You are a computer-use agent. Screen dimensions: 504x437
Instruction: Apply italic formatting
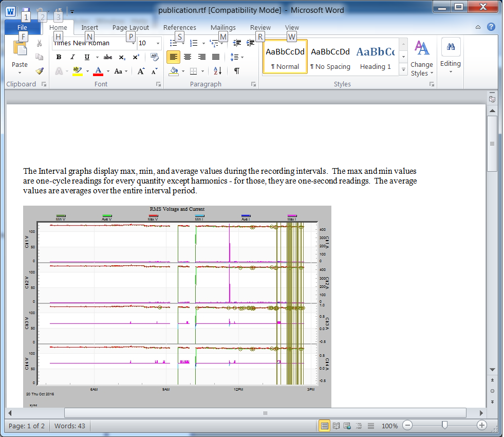[x=72, y=57]
